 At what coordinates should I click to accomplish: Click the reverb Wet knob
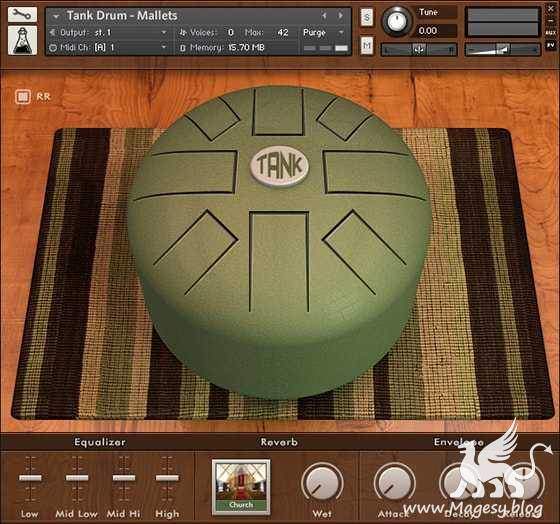[322, 484]
